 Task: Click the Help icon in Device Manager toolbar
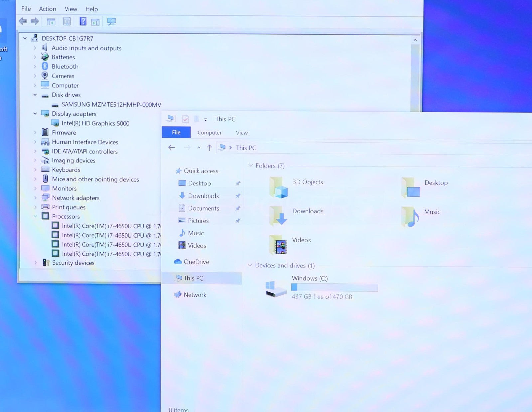[83, 22]
